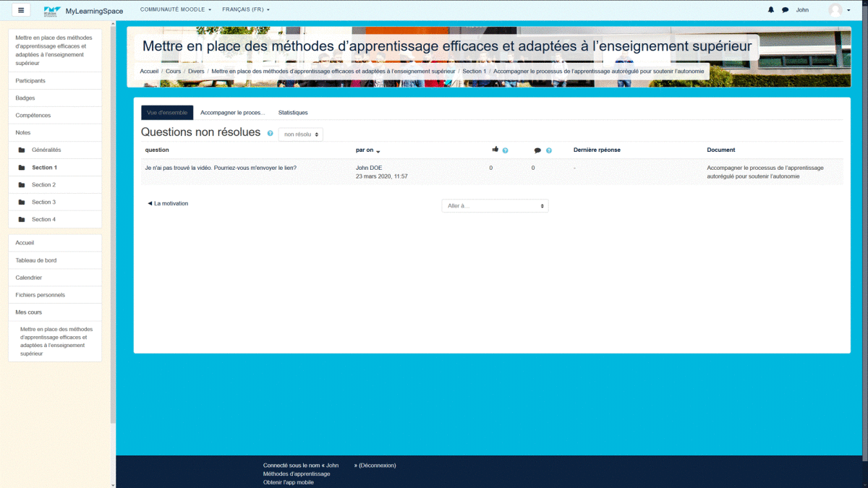Open Fichiers personnels in the sidebar
Screen dimensions: 868x488
(x=55, y=295)
